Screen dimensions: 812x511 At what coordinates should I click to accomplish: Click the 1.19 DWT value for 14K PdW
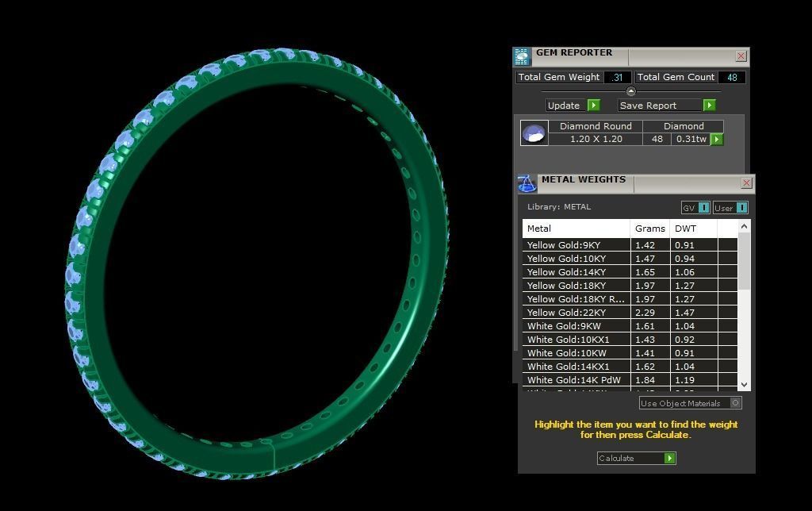tap(693, 379)
